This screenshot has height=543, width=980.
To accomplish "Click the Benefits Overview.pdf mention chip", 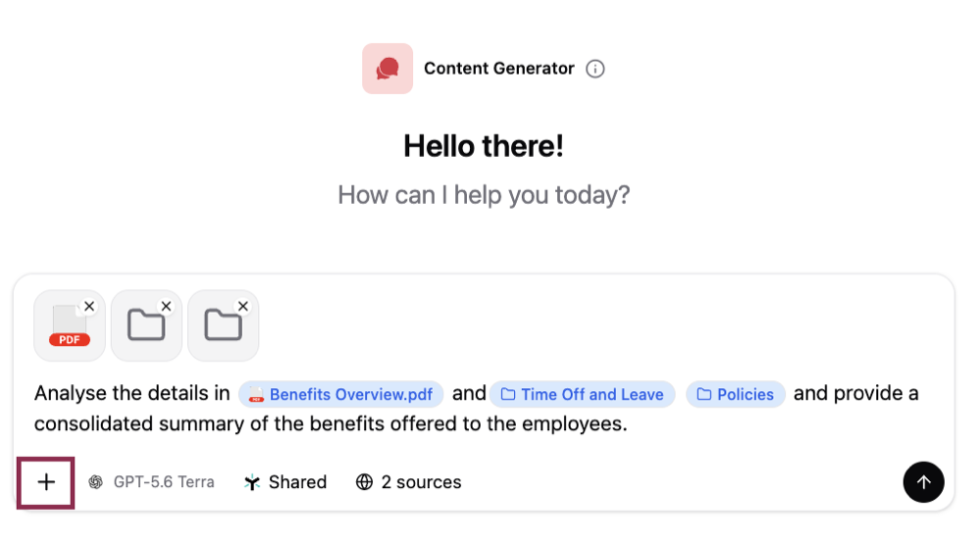I will click(x=340, y=394).
